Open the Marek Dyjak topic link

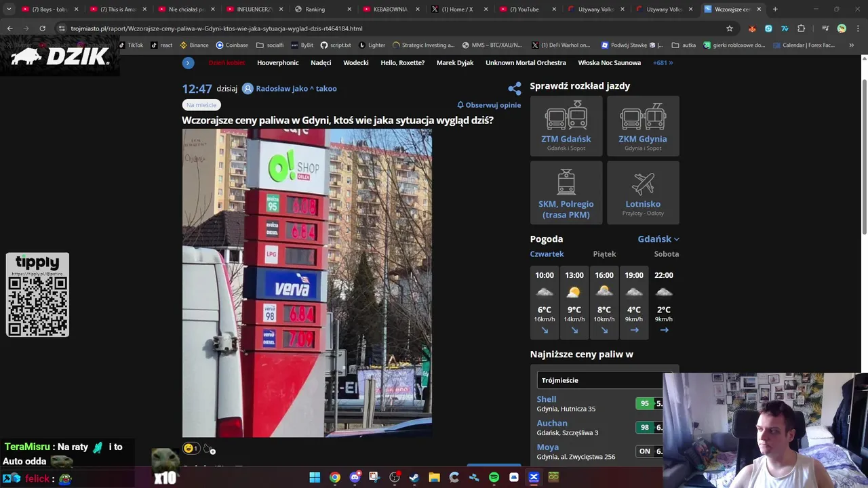point(455,63)
